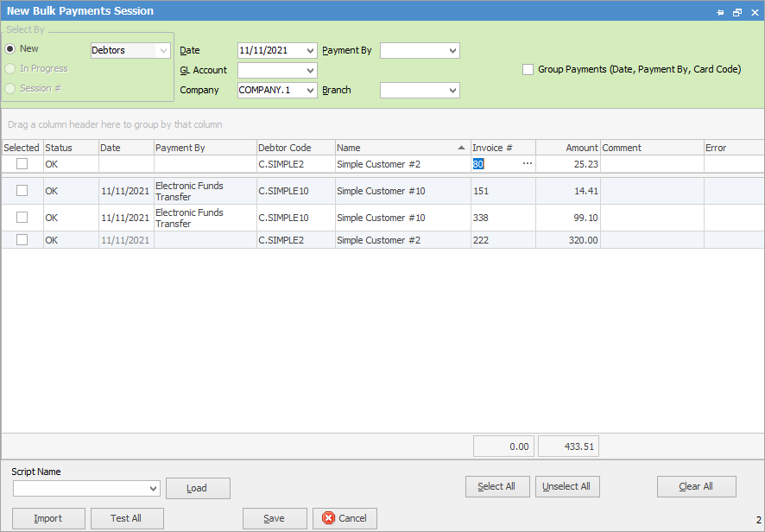The image size is (765, 532).
Task: Click the Import button
Action: pyautogui.click(x=48, y=518)
